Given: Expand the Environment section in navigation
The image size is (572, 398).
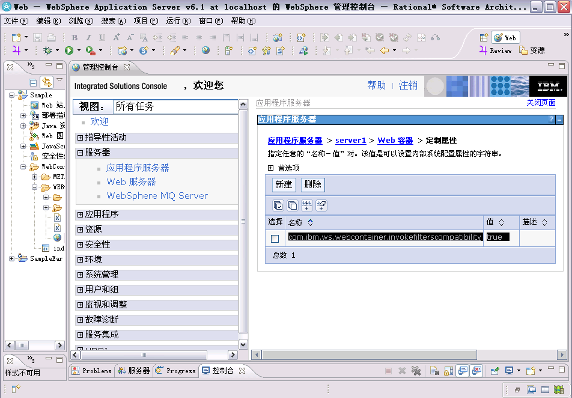Looking at the screenshot, I should click(80, 260).
